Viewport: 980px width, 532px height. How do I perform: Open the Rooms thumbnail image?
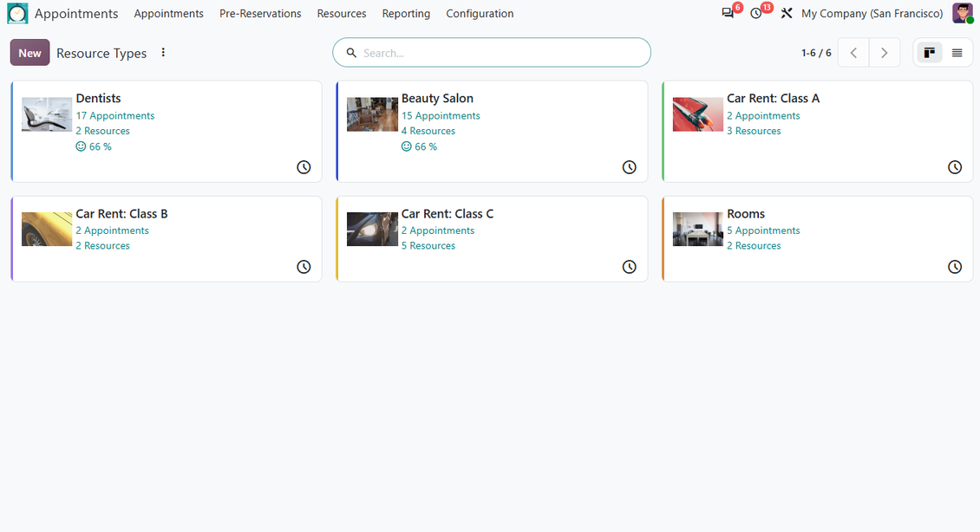pos(698,229)
